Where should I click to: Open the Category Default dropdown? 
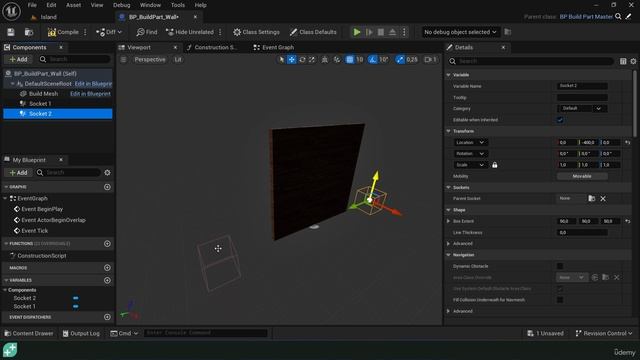click(582, 109)
